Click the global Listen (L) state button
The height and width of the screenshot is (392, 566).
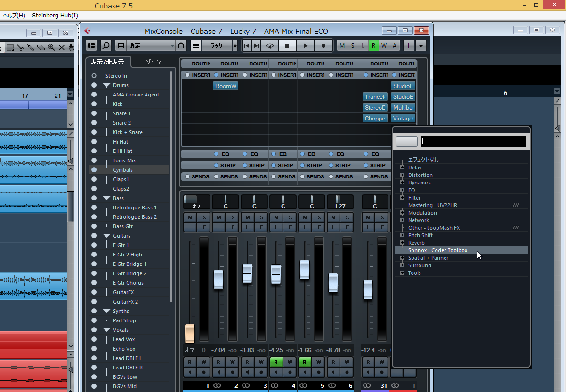[363, 46]
